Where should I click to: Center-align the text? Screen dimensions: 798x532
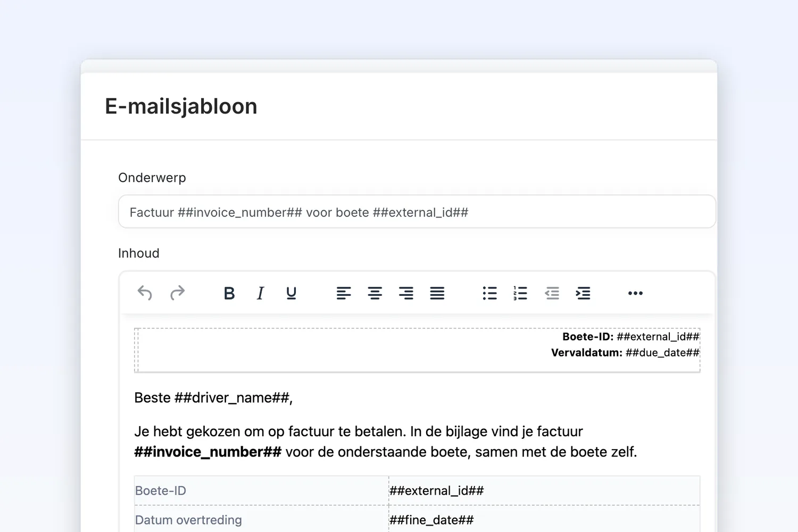[375, 293]
